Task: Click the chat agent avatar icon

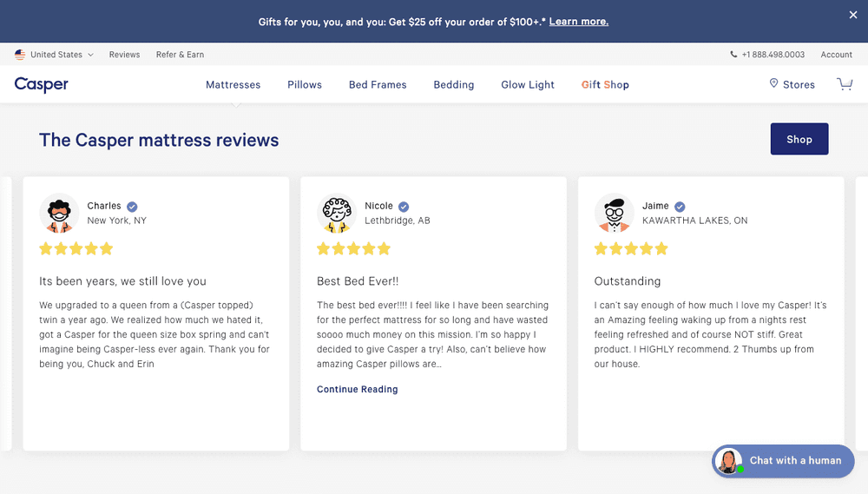Action: (x=728, y=461)
